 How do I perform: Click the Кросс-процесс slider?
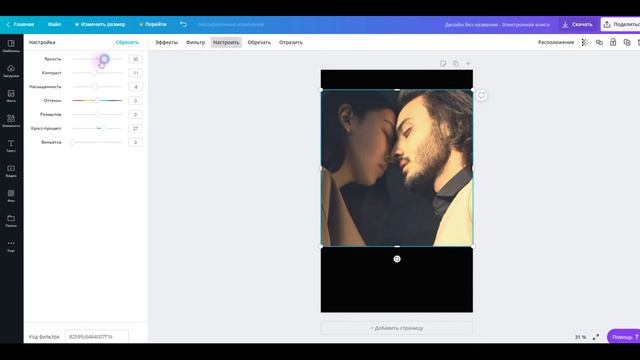click(x=97, y=128)
